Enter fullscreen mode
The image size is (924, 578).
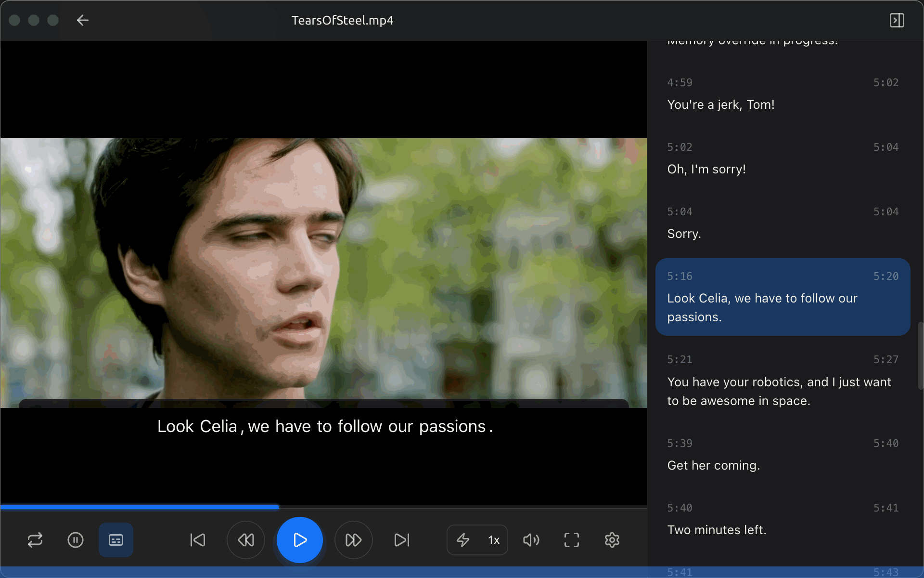coord(572,540)
